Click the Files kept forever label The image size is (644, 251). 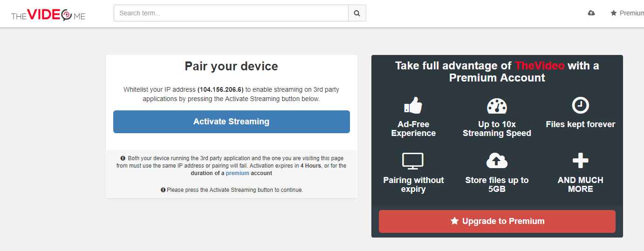coord(581,124)
